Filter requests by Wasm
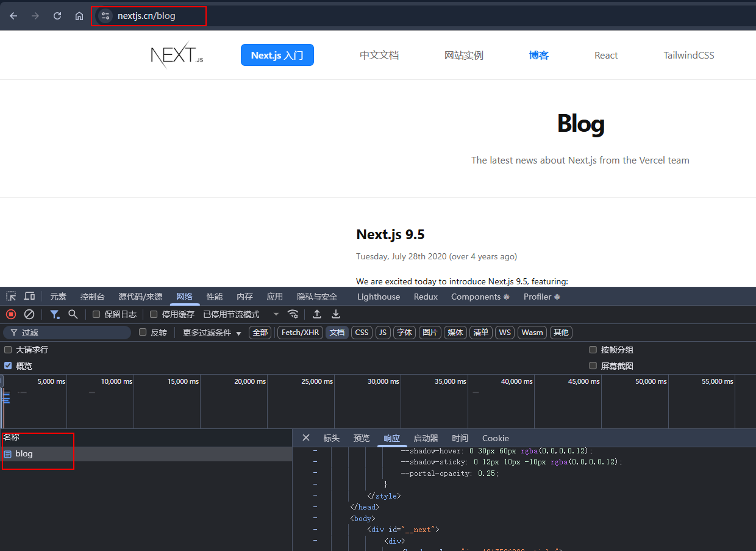This screenshot has height=551, width=756. 532,333
